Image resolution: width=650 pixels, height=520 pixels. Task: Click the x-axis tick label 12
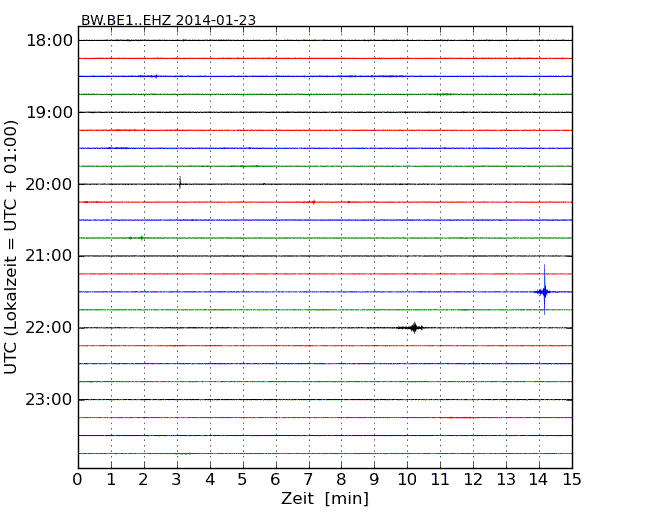tap(473, 479)
